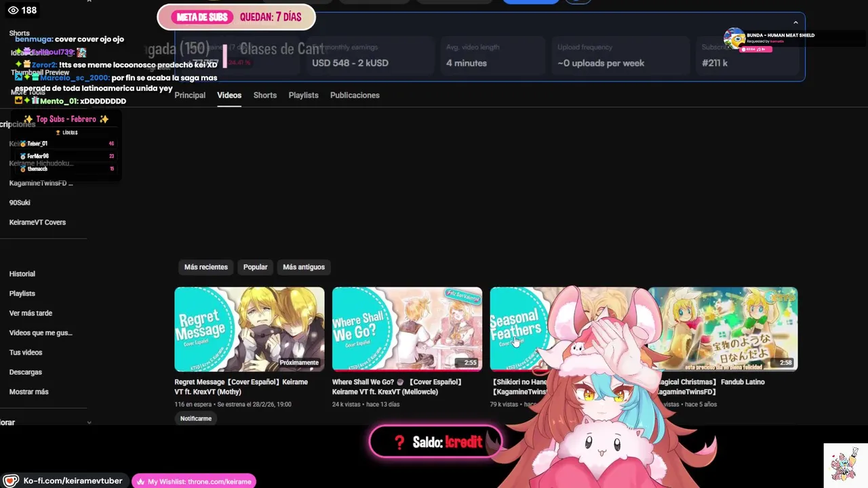The image size is (868, 488).
Task: Click the Próximamente badge on Regret Message
Action: (x=299, y=363)
